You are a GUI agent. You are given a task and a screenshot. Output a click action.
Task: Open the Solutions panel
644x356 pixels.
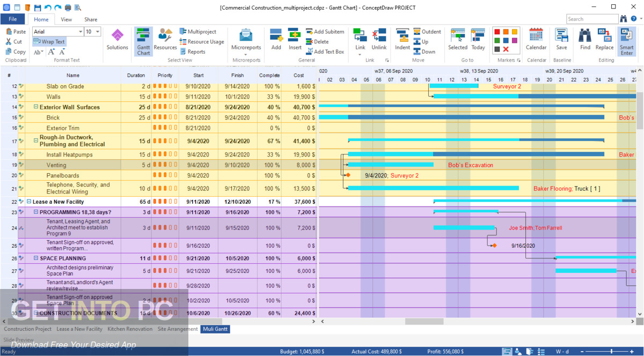coord(117,40)
